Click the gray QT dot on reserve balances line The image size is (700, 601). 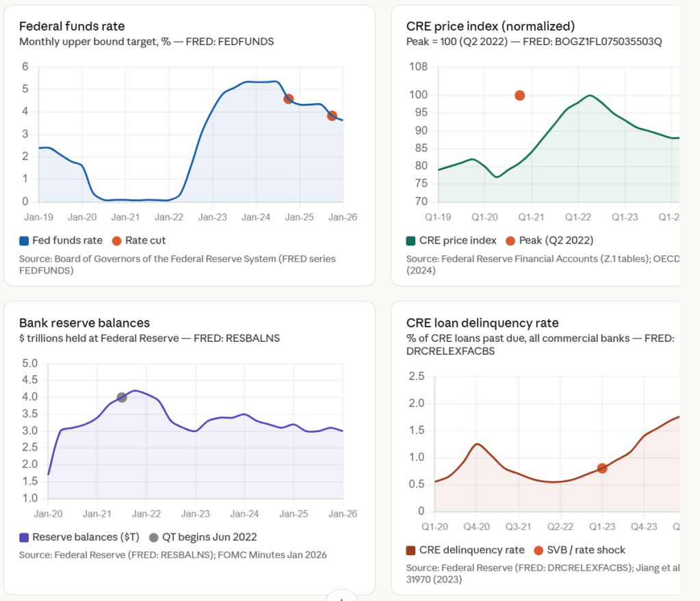(x=122, y=397)
